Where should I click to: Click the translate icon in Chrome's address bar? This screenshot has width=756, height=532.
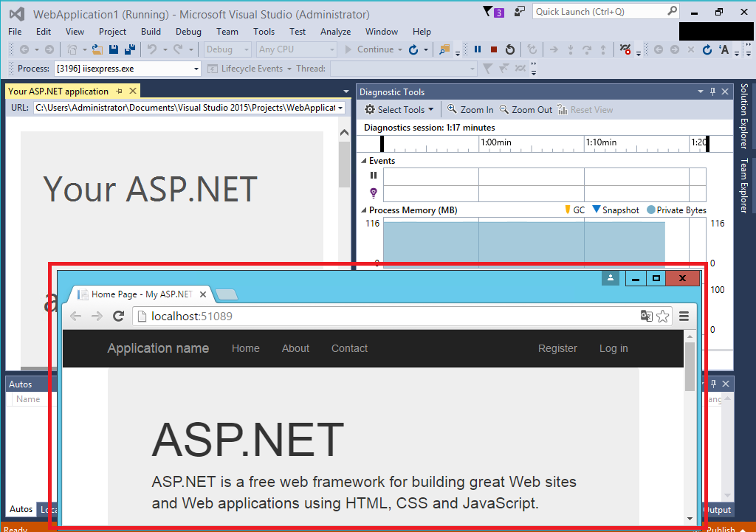pyautogui.click(x=647, y=315)
